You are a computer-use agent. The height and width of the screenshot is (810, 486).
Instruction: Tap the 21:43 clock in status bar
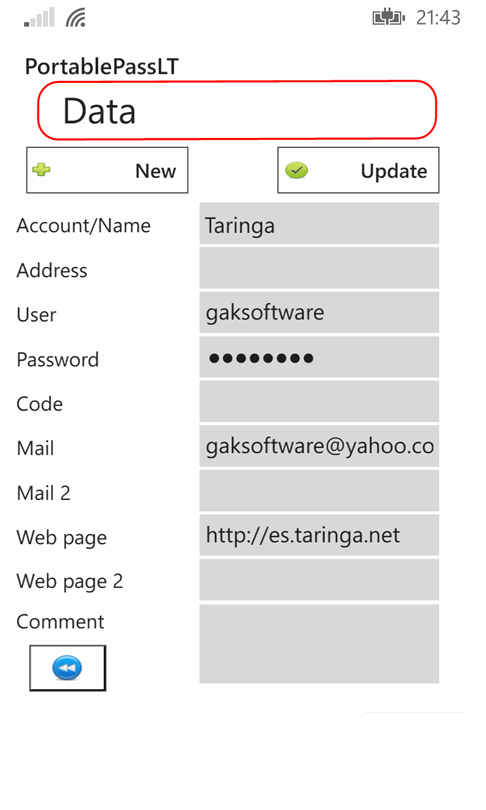click(x=438, y=18)
